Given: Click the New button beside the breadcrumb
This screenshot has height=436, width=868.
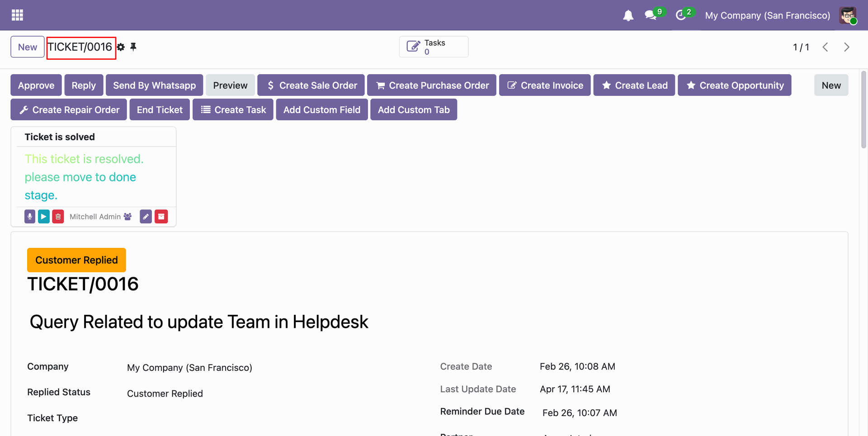Looking at the screenshot, I should coord(28,47).
